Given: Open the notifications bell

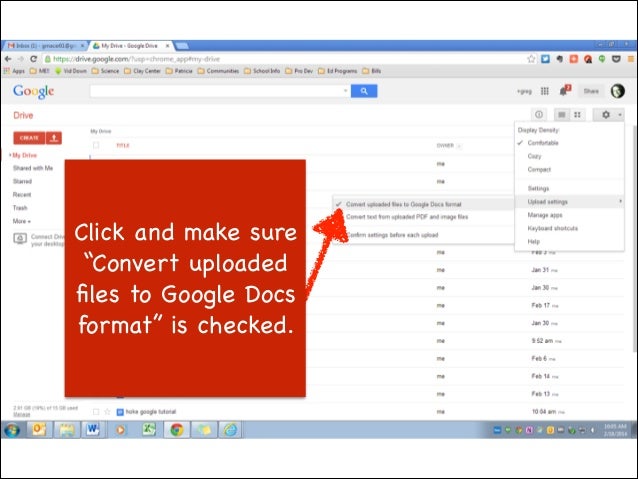Looking at the screenshot, I should 565,90.
